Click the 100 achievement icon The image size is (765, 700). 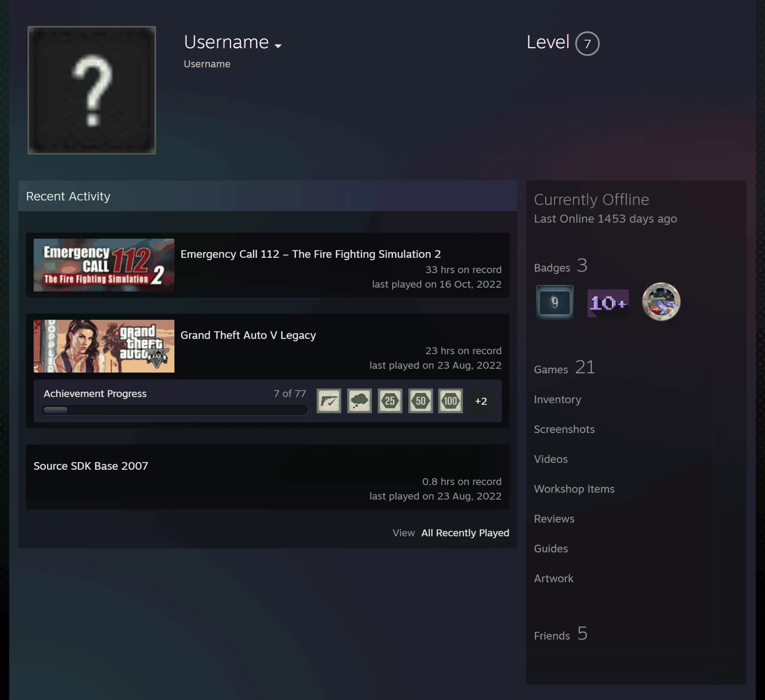(x=451, y=401)
